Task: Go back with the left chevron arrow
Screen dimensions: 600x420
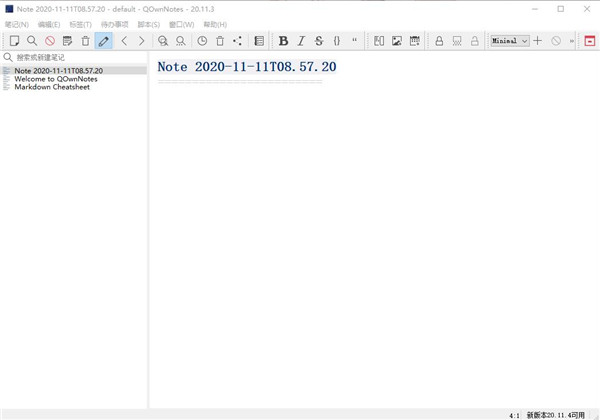Action: tap(124, 41)
